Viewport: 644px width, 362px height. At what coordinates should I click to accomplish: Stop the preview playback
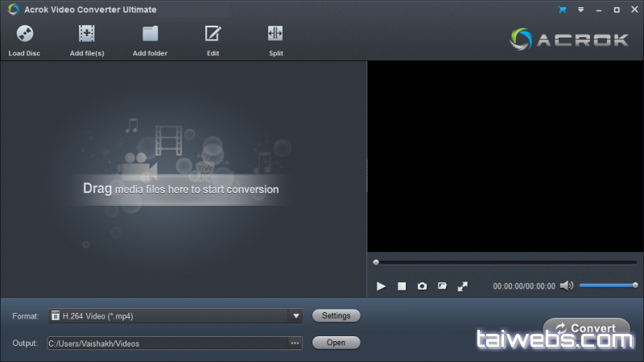[x=402, y=286]
